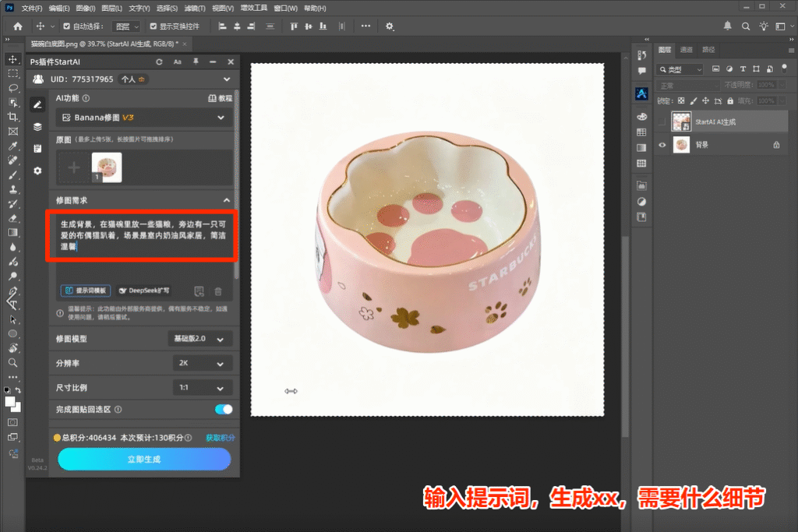Expand the UID account chevron
Screen dimensions: 798x532
[227, 79]
